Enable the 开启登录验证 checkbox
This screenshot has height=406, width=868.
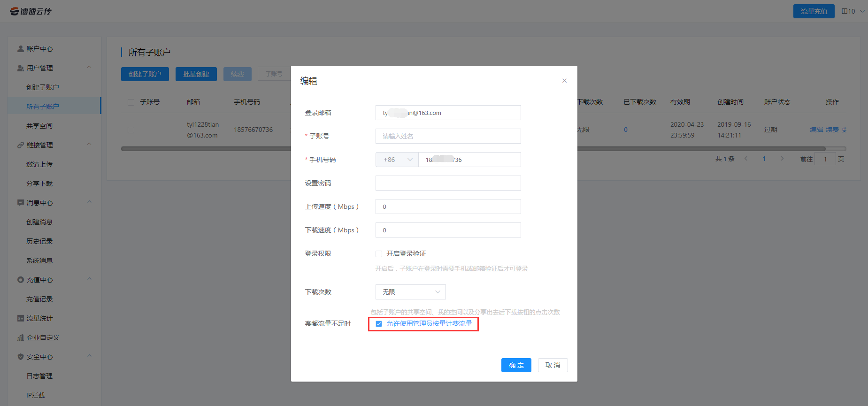click(x=379, y=254)
